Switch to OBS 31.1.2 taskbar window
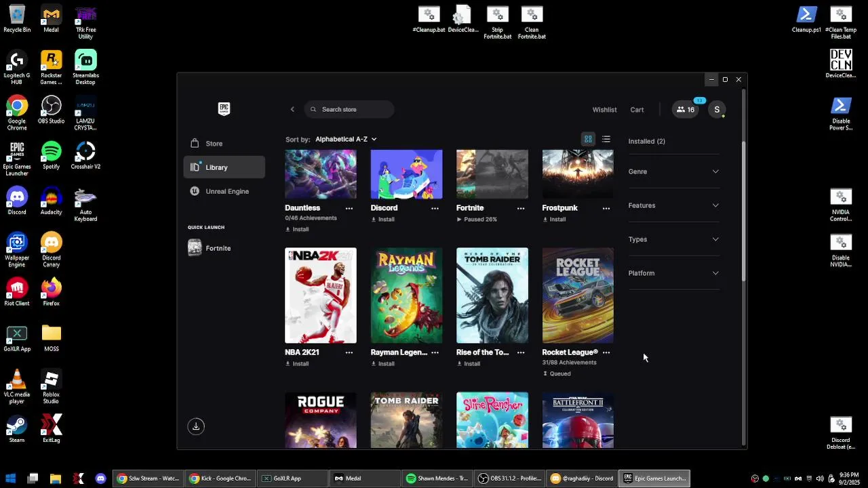 (x=509, y=479)
